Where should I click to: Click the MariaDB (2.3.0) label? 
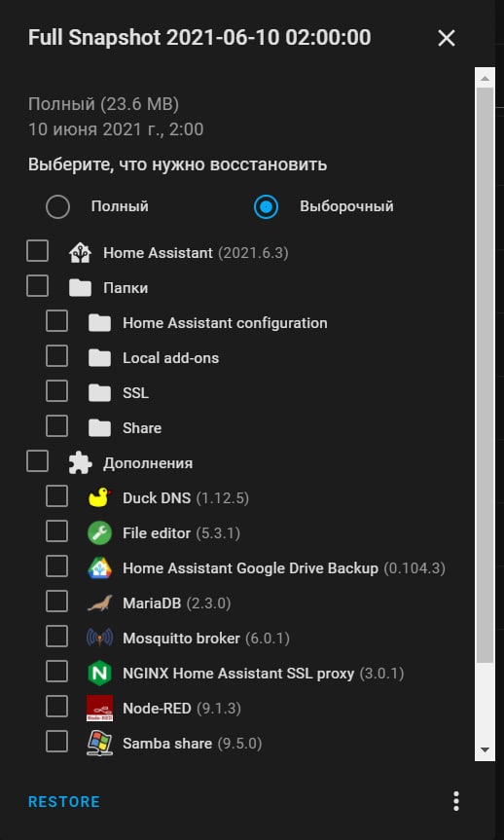pyautogui.click(x=177, y=603)
